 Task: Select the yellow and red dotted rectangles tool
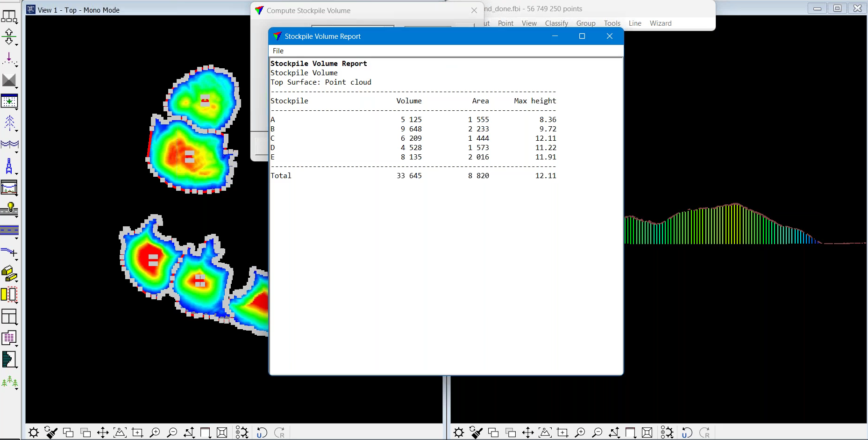tap(9, 295)
